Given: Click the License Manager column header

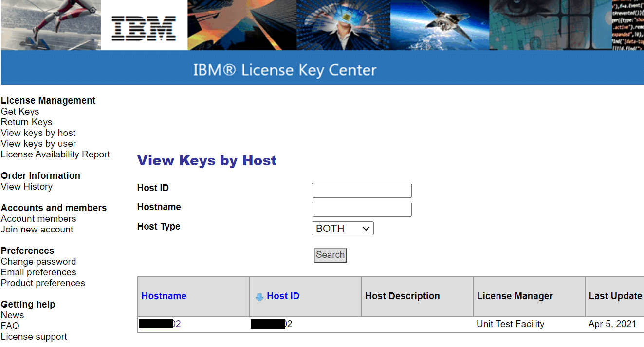Looking at the screenshot, I should pos(515,296).
